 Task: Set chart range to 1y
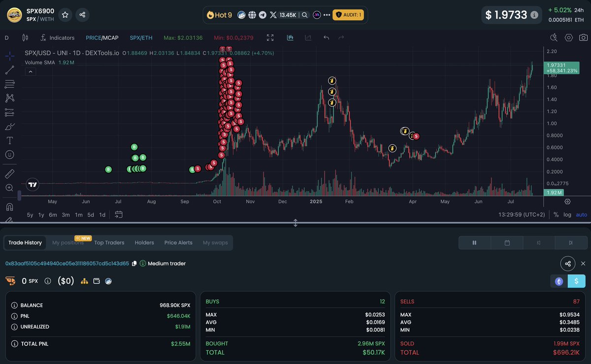tap(41, 215)
